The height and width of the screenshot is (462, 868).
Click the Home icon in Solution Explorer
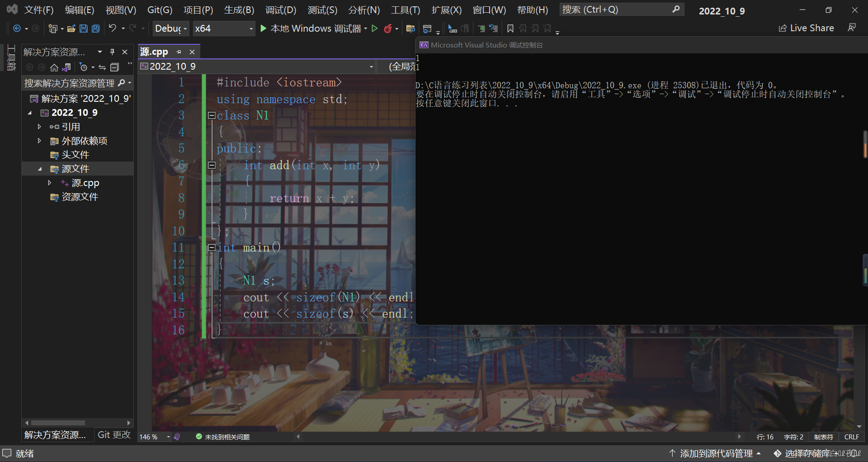tap(54, 67)
